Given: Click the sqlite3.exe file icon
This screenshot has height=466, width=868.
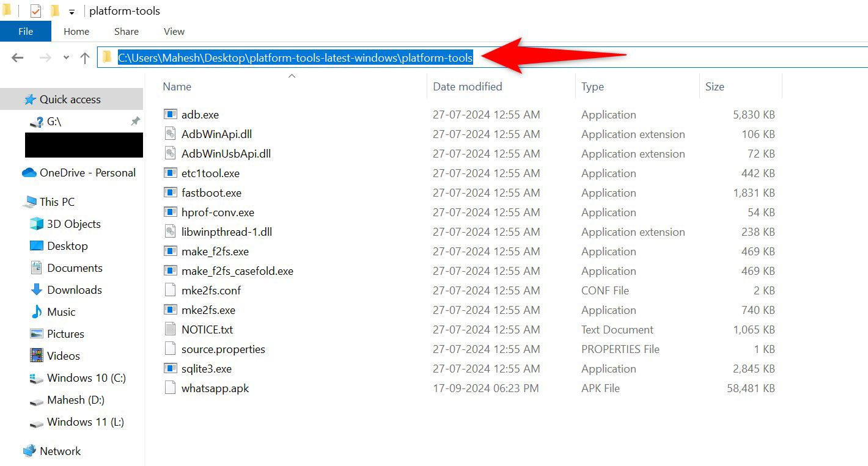Looking at the screenshot, I should click(x=170, y=368).
